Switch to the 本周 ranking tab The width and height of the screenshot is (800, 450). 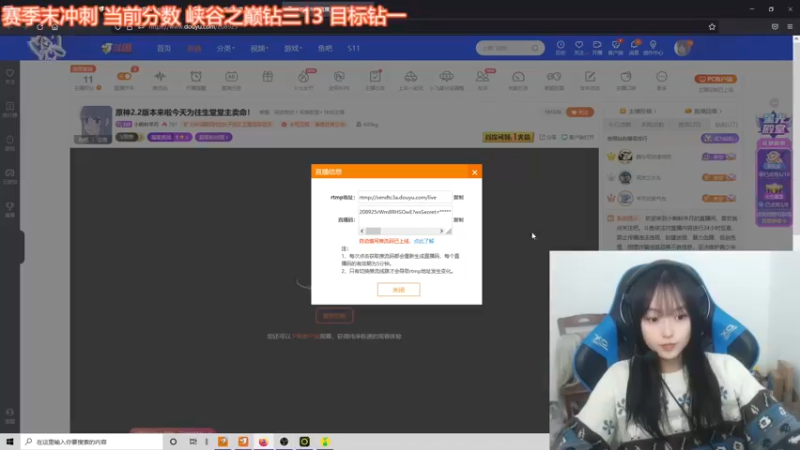pos(653,124)
